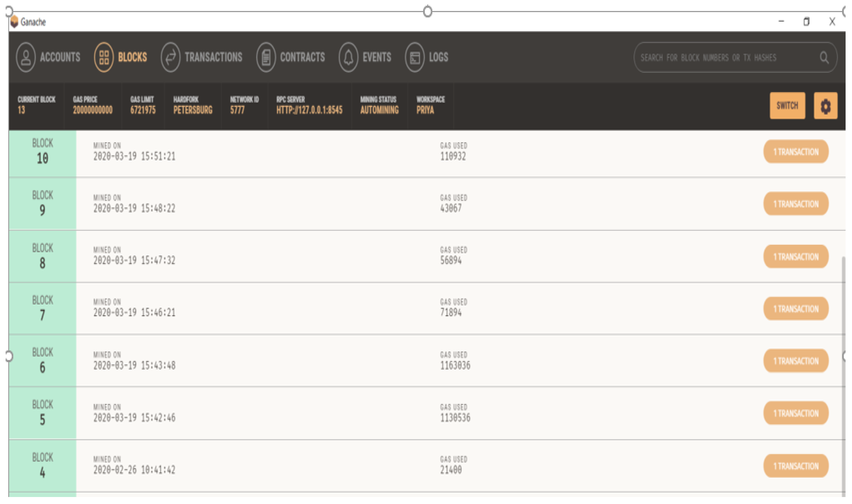852x504 pixels.
Task: Open the Accounts page icon
Action: click(25, 57)
